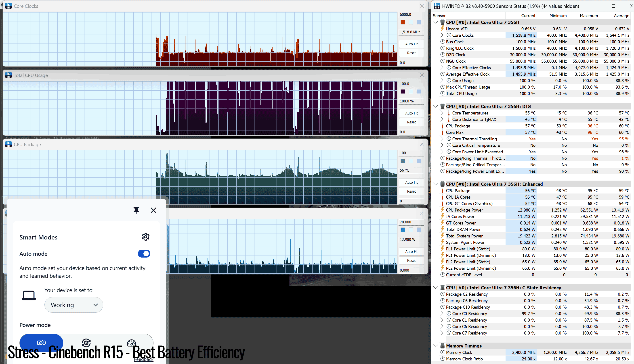Click Reset in the Core Clocks graph
This screenshot has height=364, width=634.
pyautogui.click(x=411, y=53)
